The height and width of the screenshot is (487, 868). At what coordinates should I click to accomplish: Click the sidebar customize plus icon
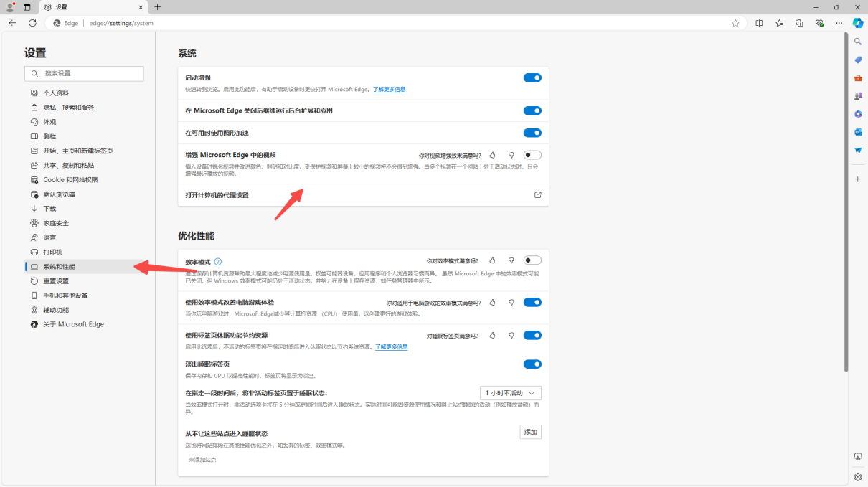[858, 179]
